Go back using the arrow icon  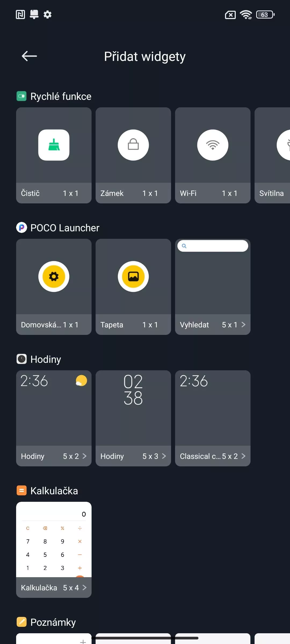point(29,56)
